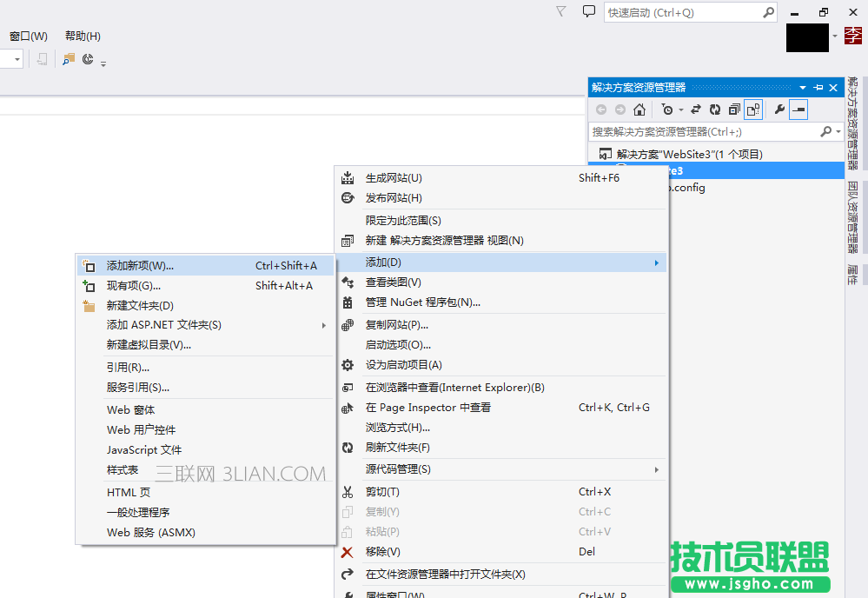This screenshot has height=598, width=868.
Task: Toggle the Preview Selected Items button
Action: click(798, 110)
